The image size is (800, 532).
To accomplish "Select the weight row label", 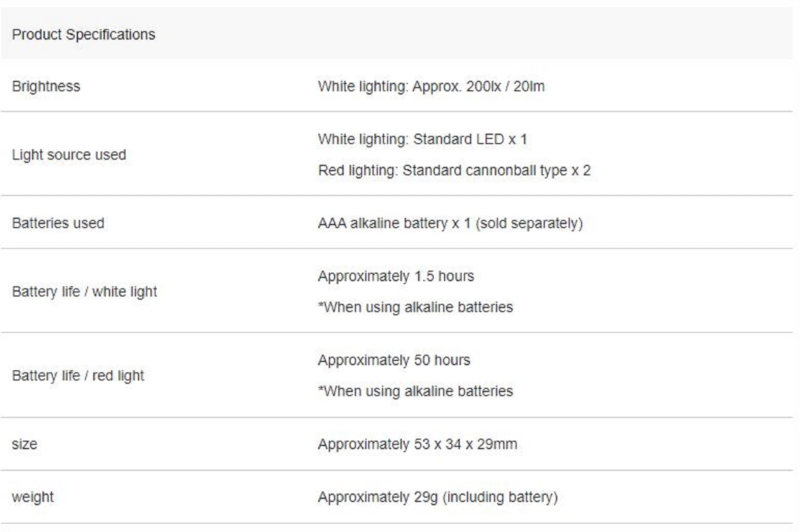I will pos(33,497).
